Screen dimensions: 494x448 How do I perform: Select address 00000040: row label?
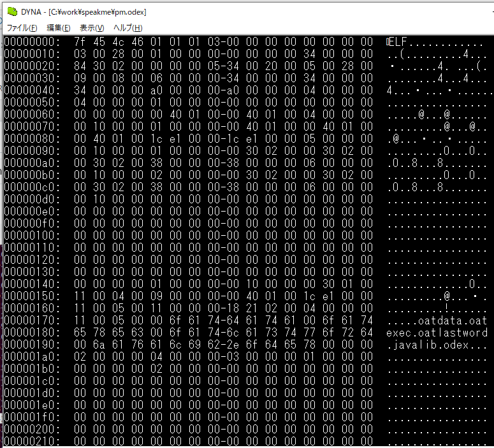(x=32, y=90)
